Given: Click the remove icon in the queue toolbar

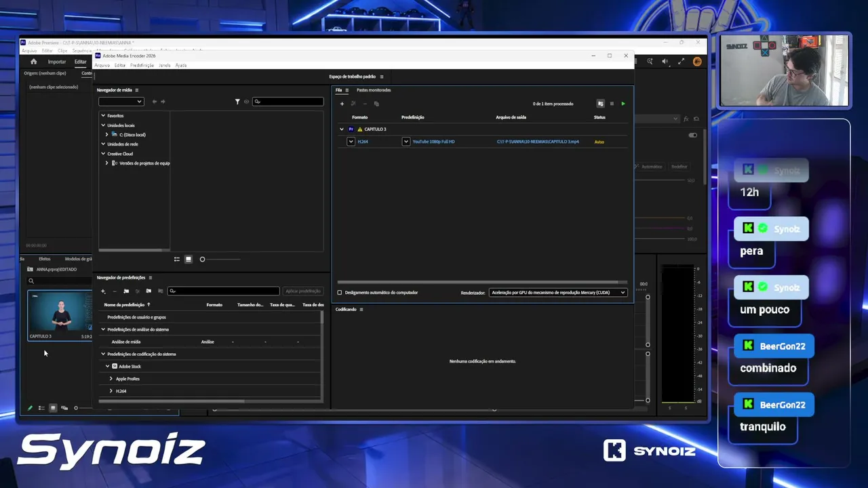Looking at the screenshot, I should [365, 104].
